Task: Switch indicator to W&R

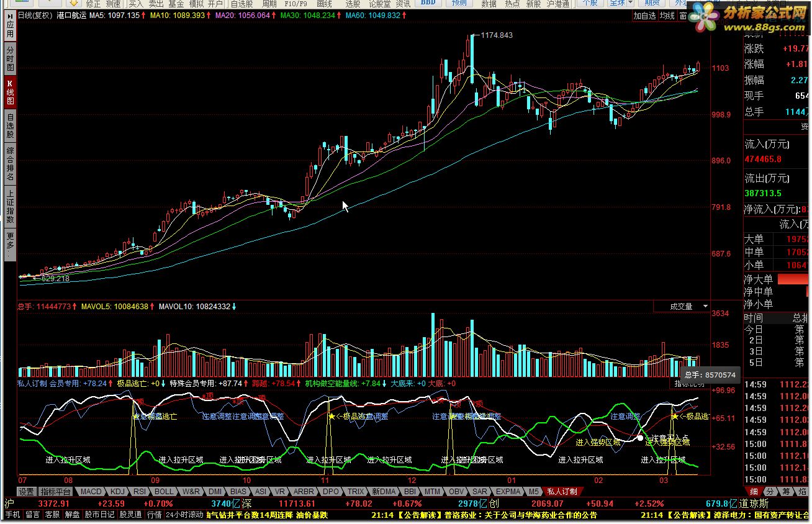Action: tap(191, 491)
